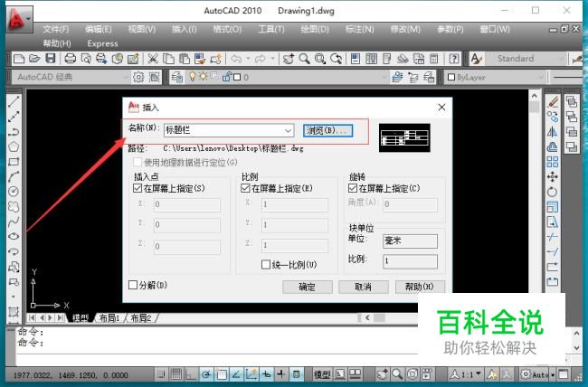The height and width of the screenshot is (387, 588).
Task: Open the layer list dropdown
Action: tap(384, 77)
